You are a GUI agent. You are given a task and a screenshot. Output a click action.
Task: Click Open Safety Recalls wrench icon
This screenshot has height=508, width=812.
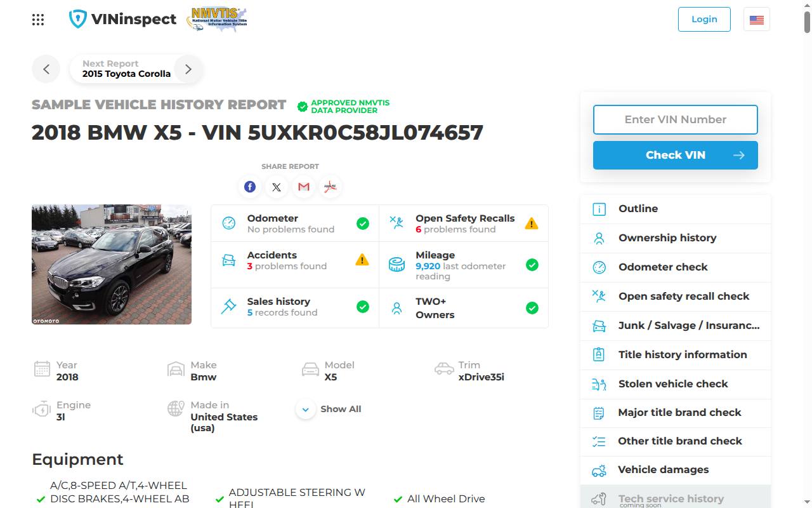[396, 223]
